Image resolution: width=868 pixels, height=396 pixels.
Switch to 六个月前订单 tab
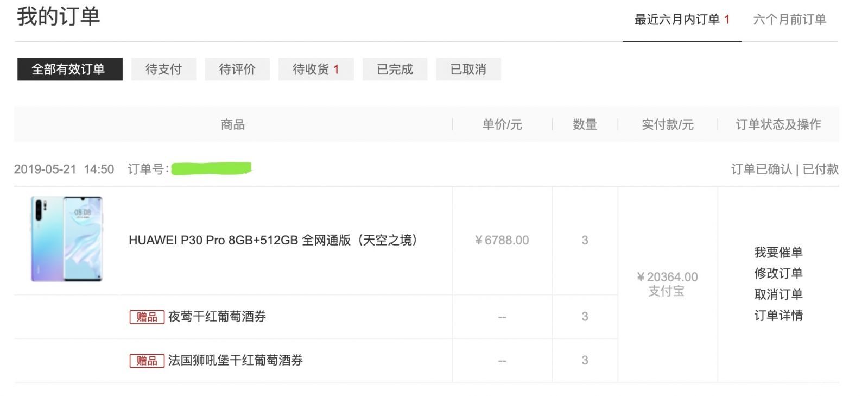coord(790,20)
